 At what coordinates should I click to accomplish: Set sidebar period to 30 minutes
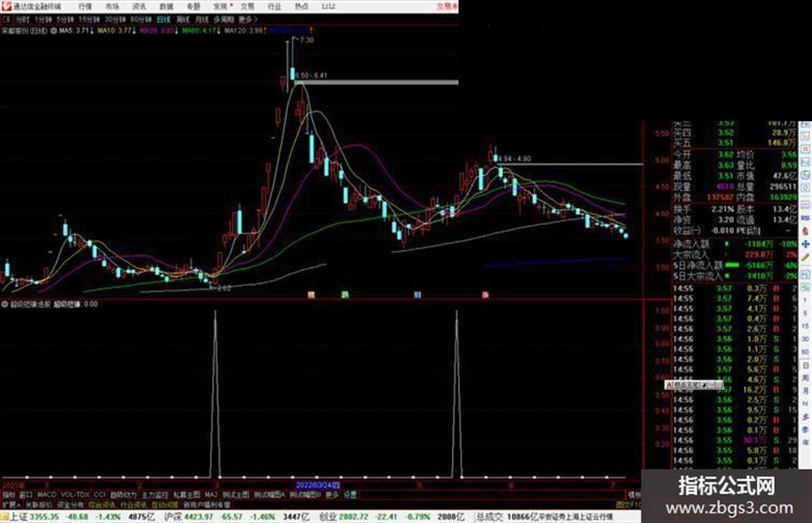[806, 339]
